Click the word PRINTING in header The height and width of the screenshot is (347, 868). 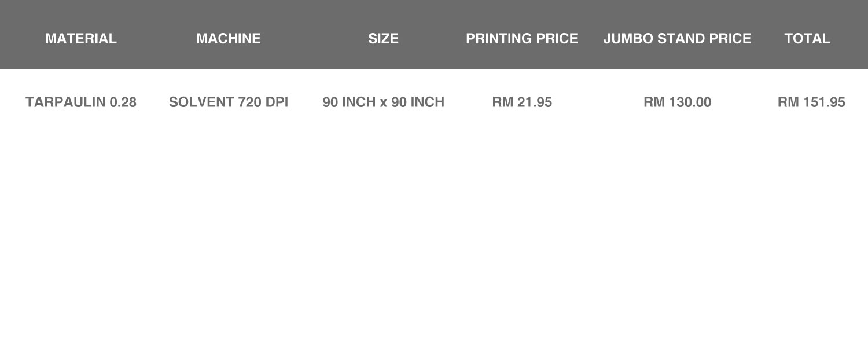pyautogui.click(x=498, y=39)
